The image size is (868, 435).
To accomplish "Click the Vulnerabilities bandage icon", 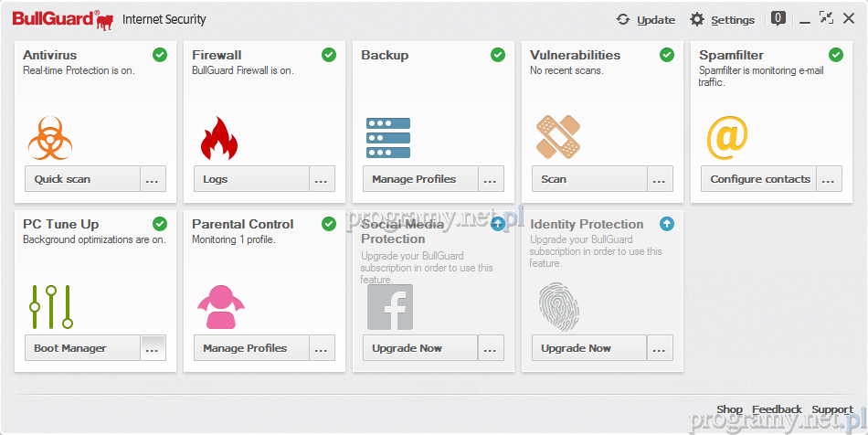I will click(557, 137).
